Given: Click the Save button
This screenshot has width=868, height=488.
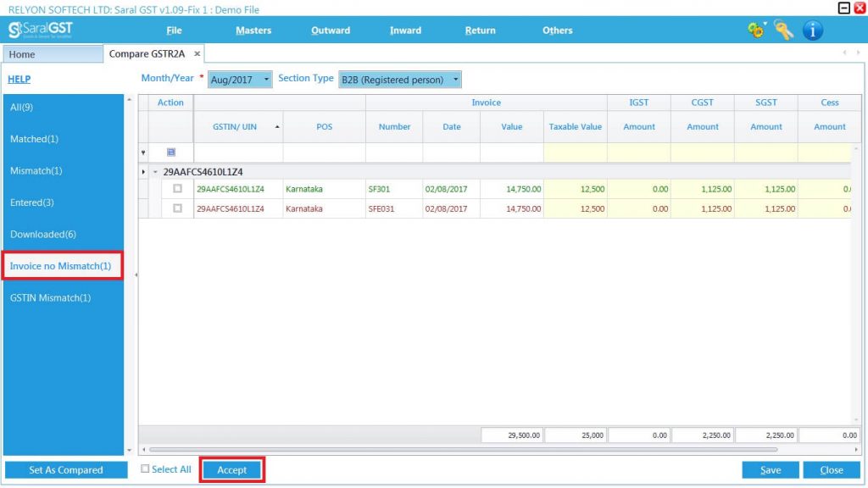Looking at the screenshot, I should [771, 469].
